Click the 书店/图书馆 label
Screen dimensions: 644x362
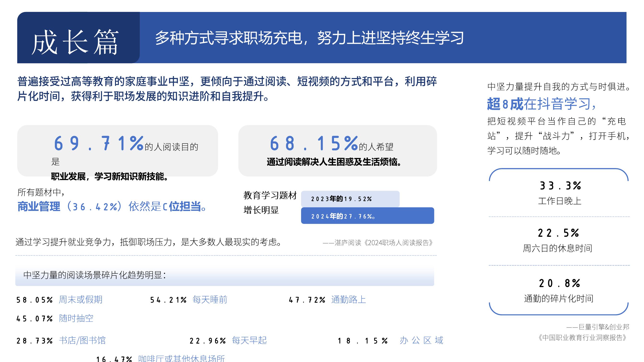coord(82,340)
